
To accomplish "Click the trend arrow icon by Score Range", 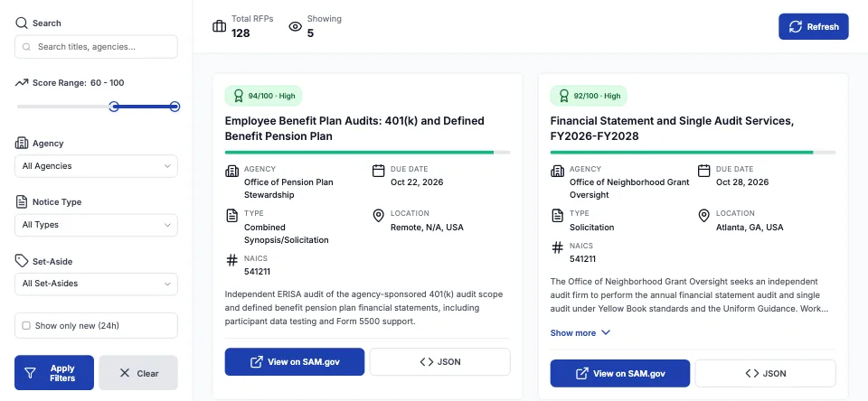I will [22, 83].
